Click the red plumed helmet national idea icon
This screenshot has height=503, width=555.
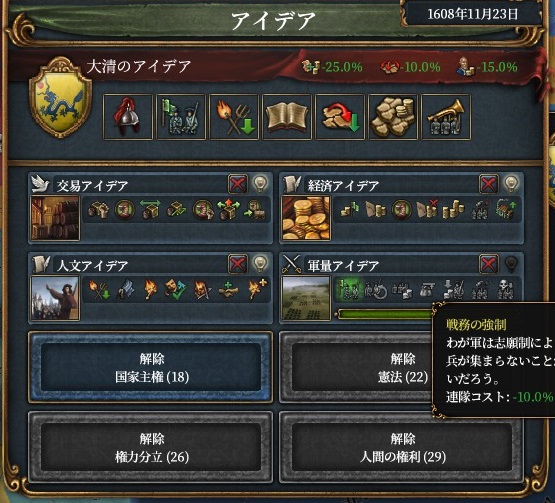(127, 117)
